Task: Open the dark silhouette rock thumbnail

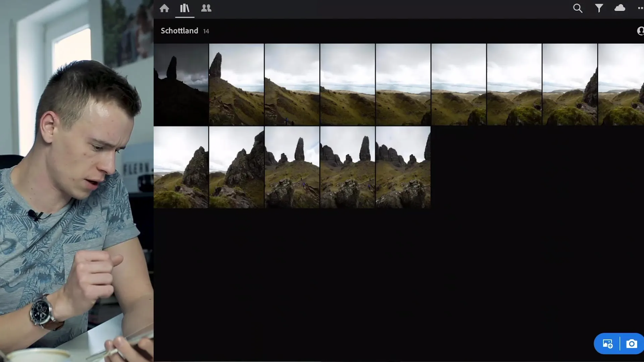Action: click(181, 84)
